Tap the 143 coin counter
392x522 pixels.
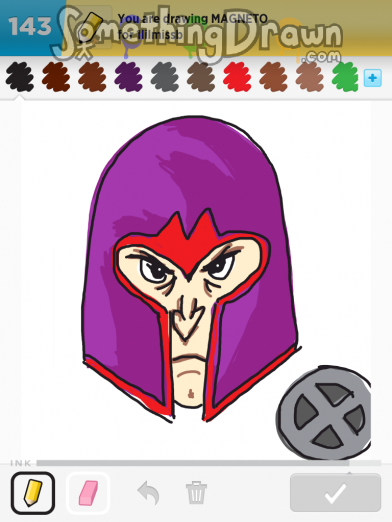(30, 27)
